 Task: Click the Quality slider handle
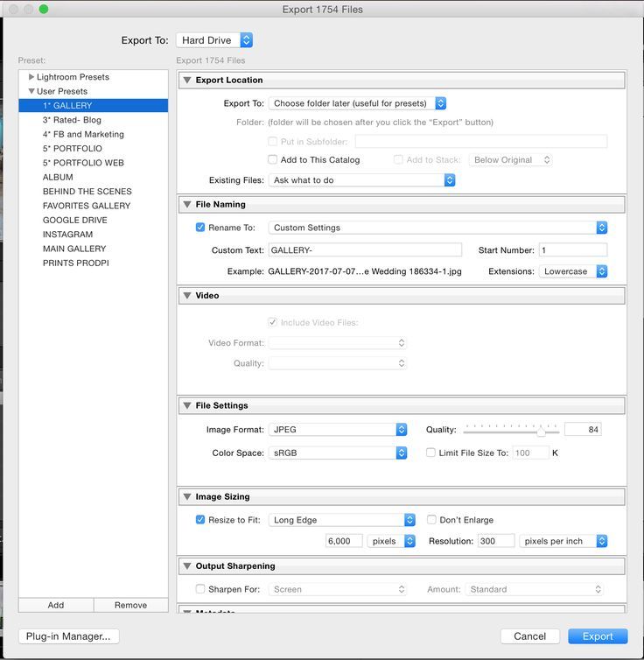pyautogui.click(x=542, y=432)
